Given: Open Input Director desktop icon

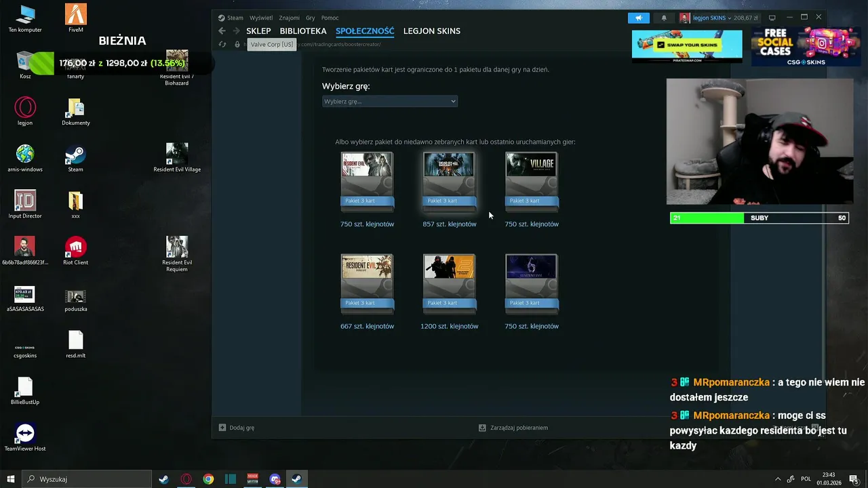Looking at the screenshot, I should coord(25,205).
